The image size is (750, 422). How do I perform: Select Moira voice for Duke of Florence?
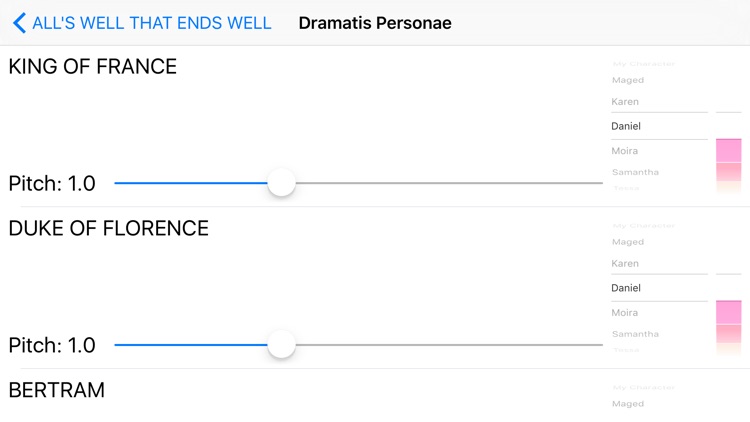click(x=625, y=313)
